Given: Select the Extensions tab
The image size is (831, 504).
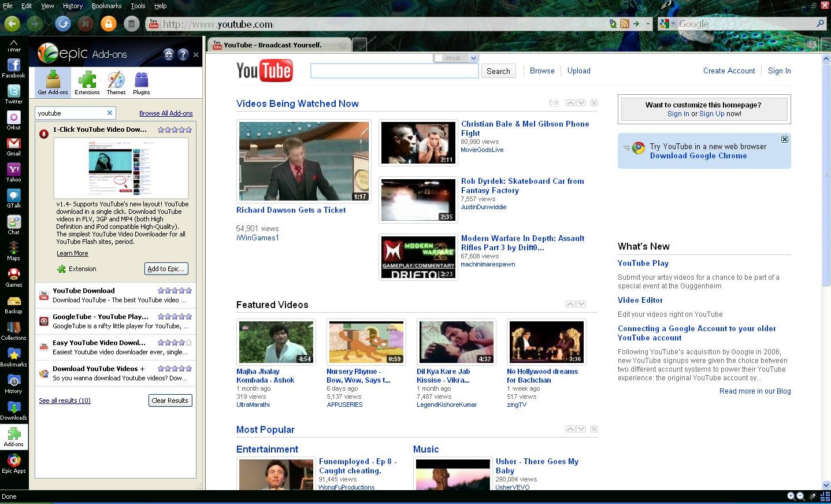Looking at the screenshot, I should click(x=87, y=82).
